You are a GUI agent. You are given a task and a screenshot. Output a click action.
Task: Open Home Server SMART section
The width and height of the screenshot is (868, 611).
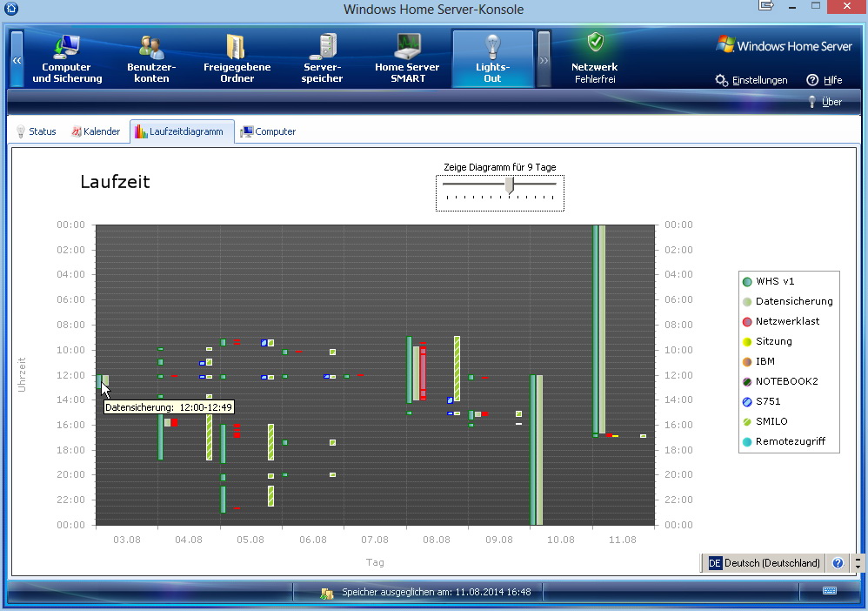coord(407,58)
